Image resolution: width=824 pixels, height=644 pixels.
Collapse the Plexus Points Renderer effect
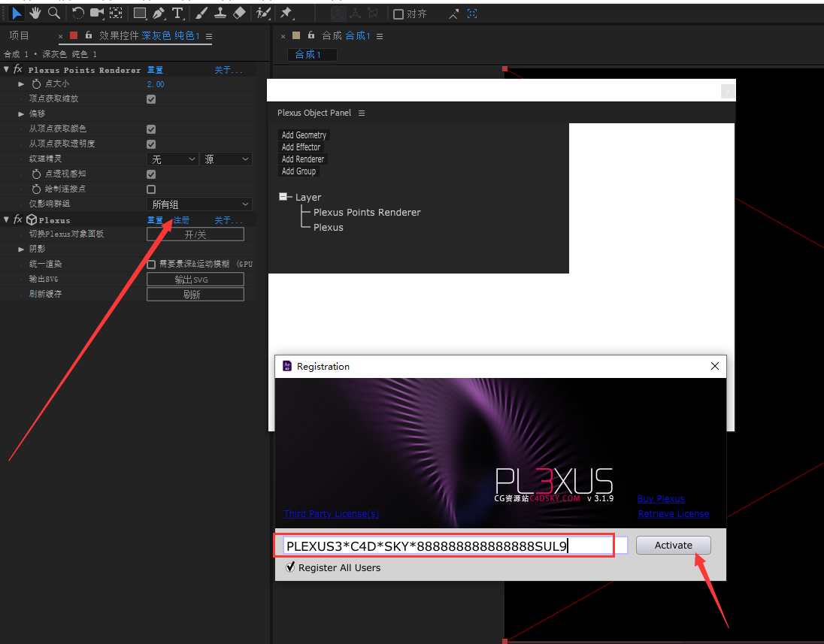[6, 69]
